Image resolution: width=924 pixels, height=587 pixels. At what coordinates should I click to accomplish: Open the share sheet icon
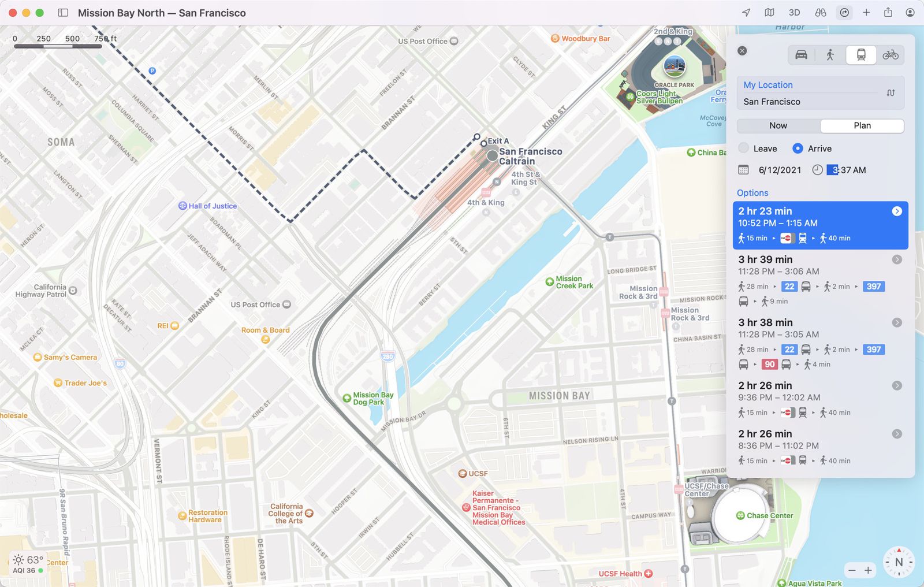point(888,12)
